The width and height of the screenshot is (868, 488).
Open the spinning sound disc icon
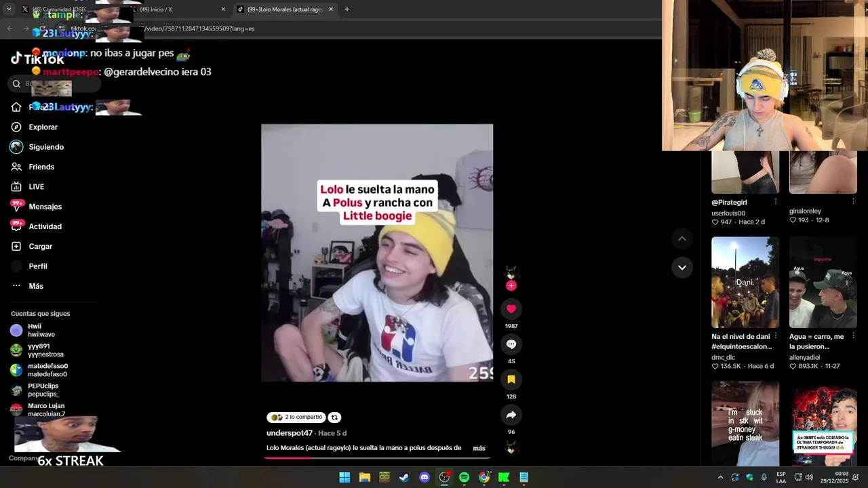point(511,447)
